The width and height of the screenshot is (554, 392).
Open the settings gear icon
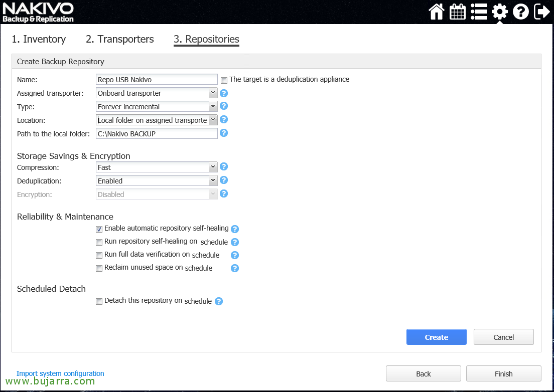pyautogui.click(x=500, y=12)
